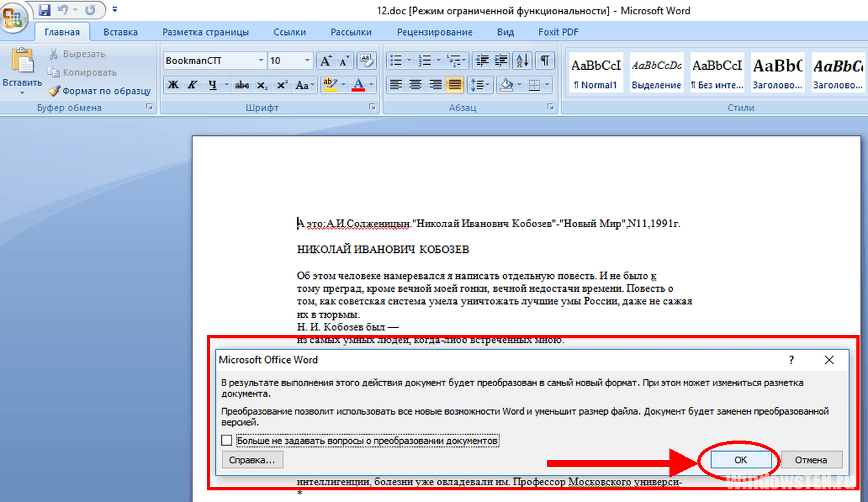Show paragraph marks with ¶ icon
The width and height of the screenshot is (868, 502).
pos(545,60)
